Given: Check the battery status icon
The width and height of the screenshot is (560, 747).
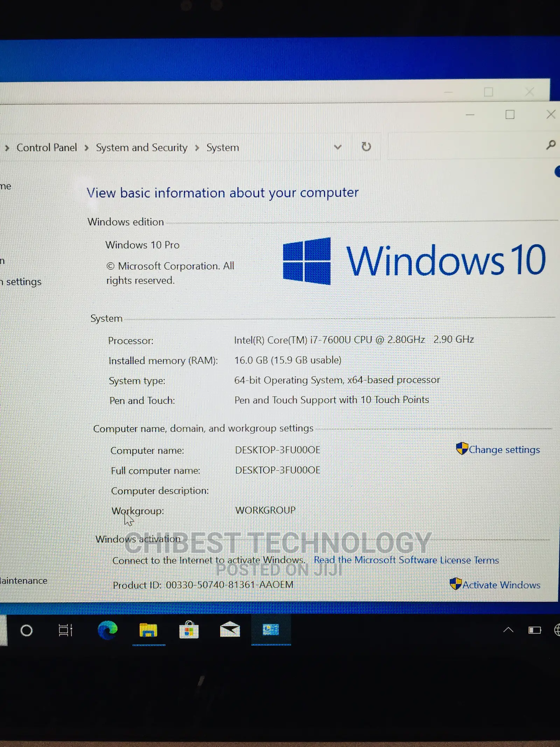Looking at the screenshot, I should coord(535,630).
